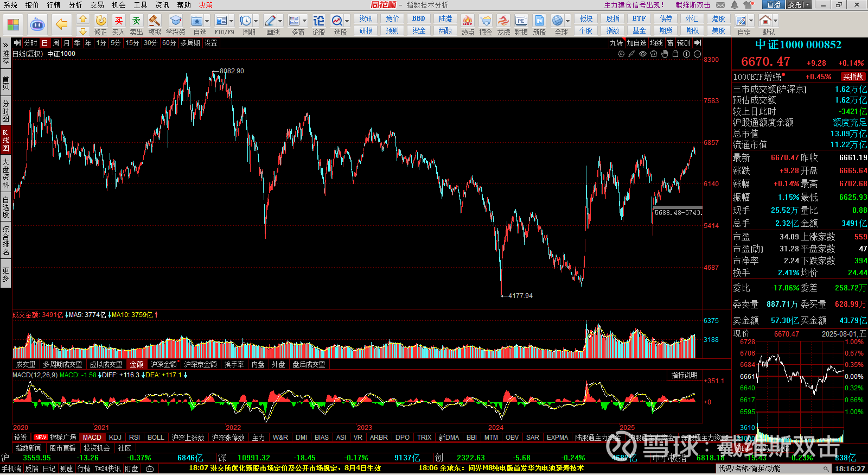Click the 指标说明 indicator description button
The image size is (868, 475).
coord(684,375)
